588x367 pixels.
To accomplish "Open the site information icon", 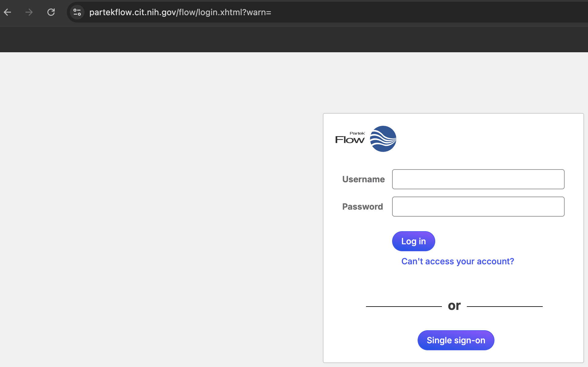I will click(77, 12).
